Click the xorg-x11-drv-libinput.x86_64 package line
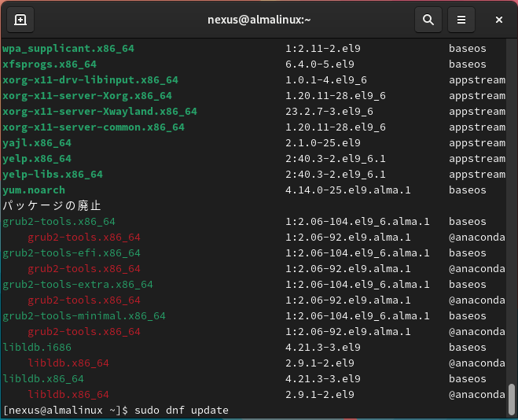Viewport: 518px width, 420px height. point(90,80)
